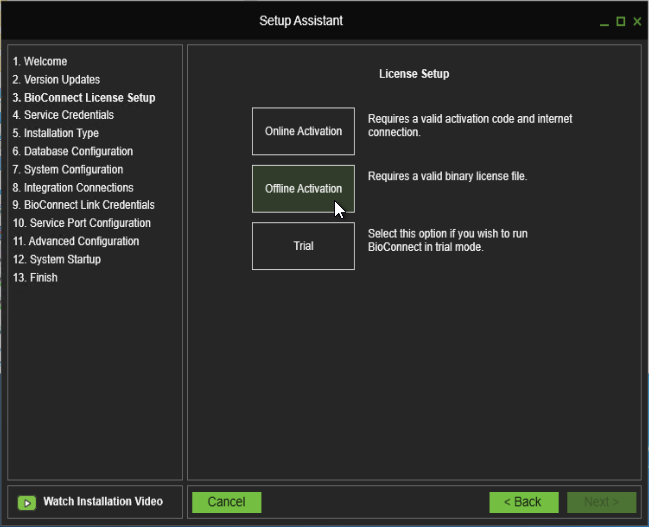Select the Database Configuration step
This screenshot has height=527, width=649.
pos(72,152)
